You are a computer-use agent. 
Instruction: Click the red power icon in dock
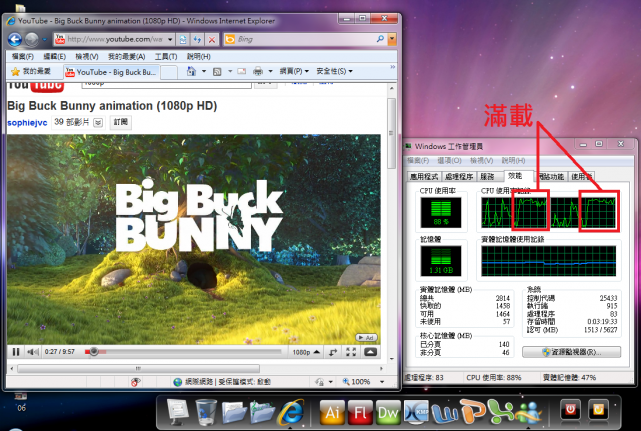(570, 410)
